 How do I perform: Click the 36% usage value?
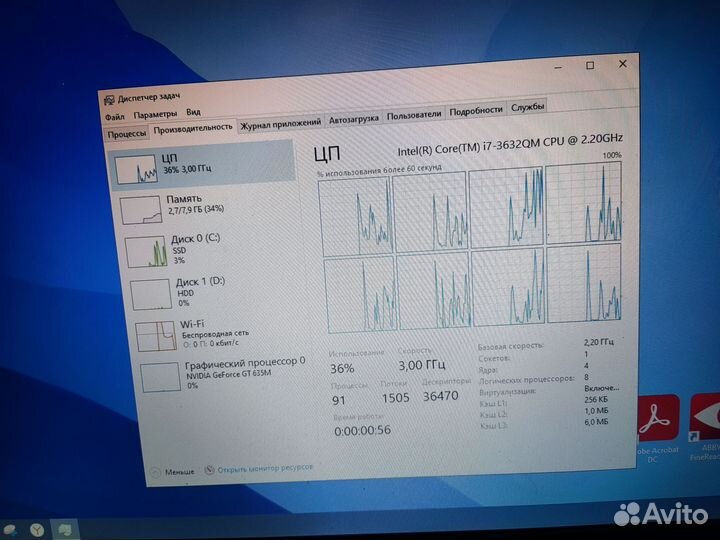coord(342,369)
